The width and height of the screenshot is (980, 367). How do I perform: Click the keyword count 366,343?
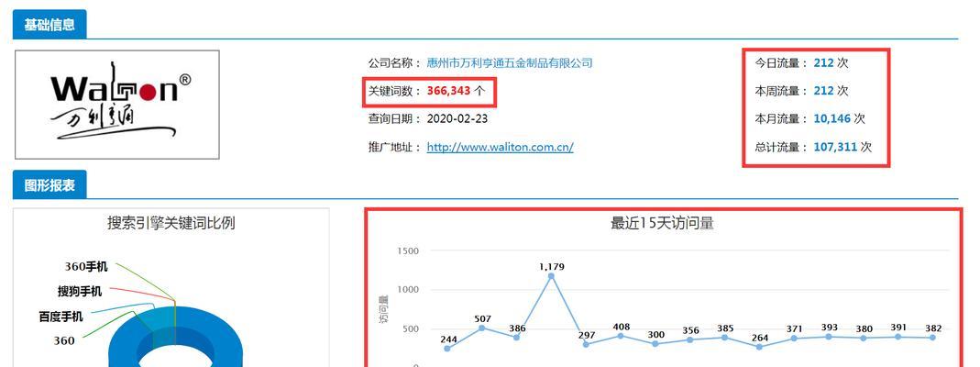tap(448, 91)
